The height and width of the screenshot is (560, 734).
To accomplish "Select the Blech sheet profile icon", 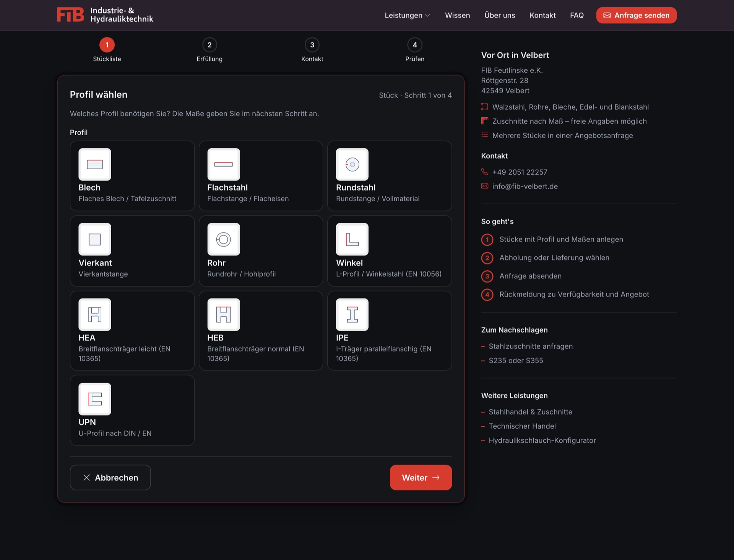I will (x=95, y=164).
